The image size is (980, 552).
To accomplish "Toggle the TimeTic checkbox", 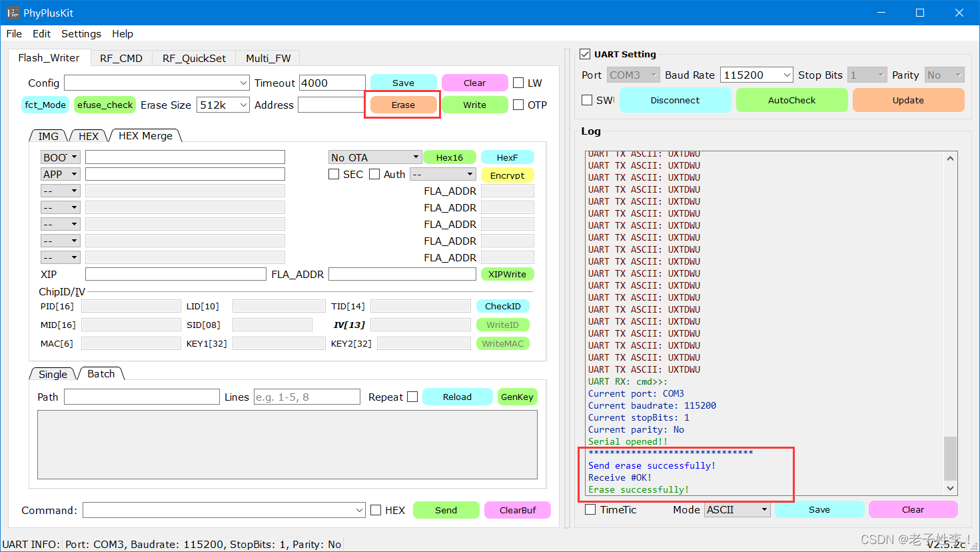I will pos(590,509).
